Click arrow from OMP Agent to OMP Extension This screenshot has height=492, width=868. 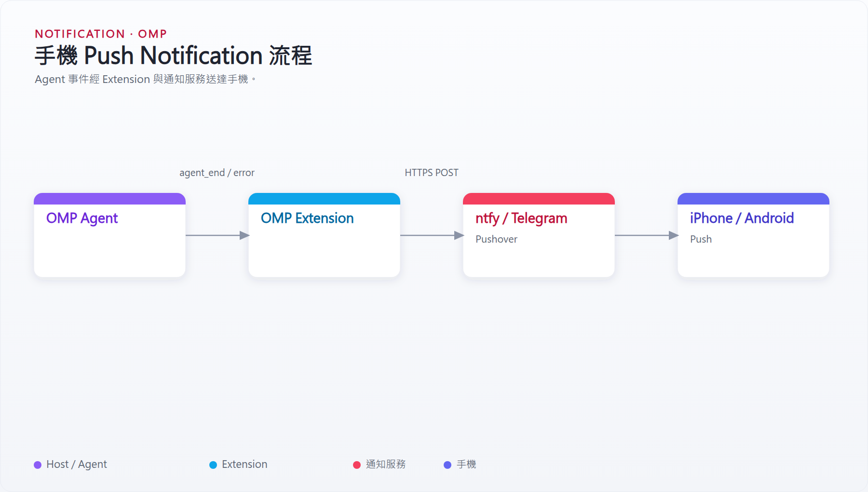pyautogui.click(x=217, y=235)
